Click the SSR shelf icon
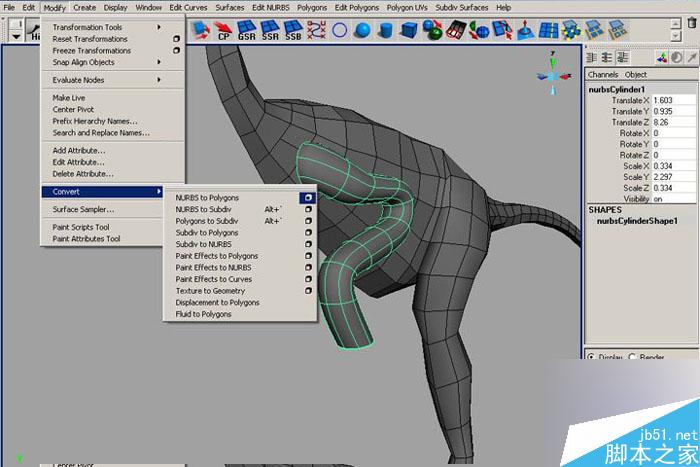The height and width of the screenshot is (467, 700). pos(270,30)
